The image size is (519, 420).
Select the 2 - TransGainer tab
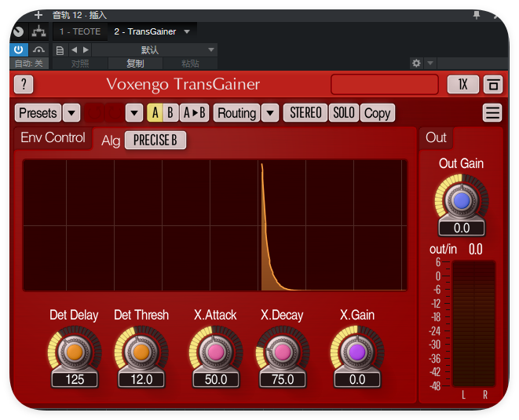(145, 31)
